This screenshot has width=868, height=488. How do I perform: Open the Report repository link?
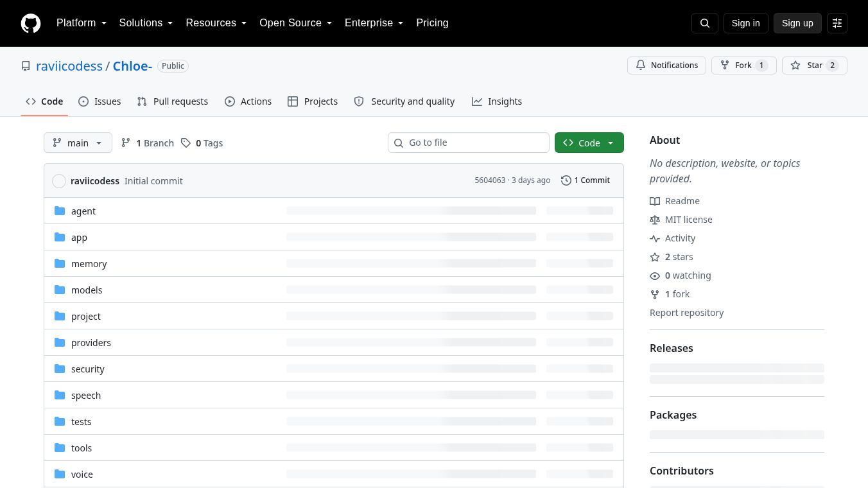pyautogui.click(x=686, y=313)
